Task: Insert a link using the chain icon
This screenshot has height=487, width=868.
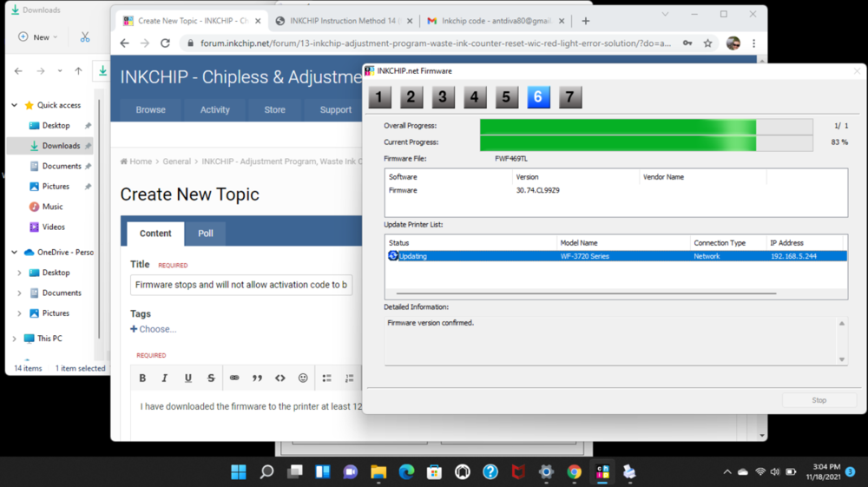Action: point(234,378)
